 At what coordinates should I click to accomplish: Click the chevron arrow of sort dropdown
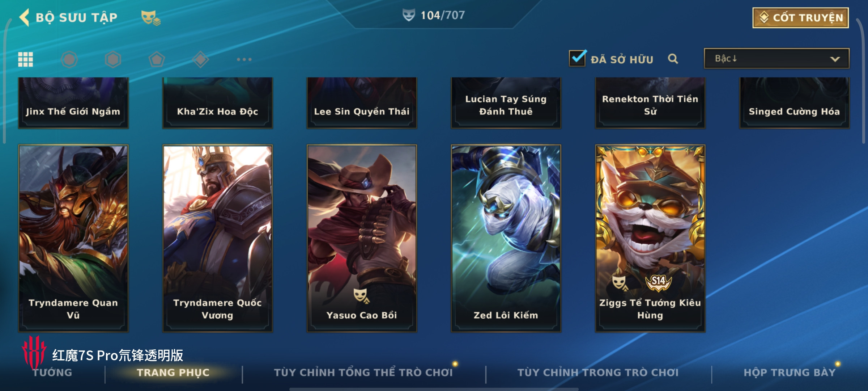(x=835, y=59)
